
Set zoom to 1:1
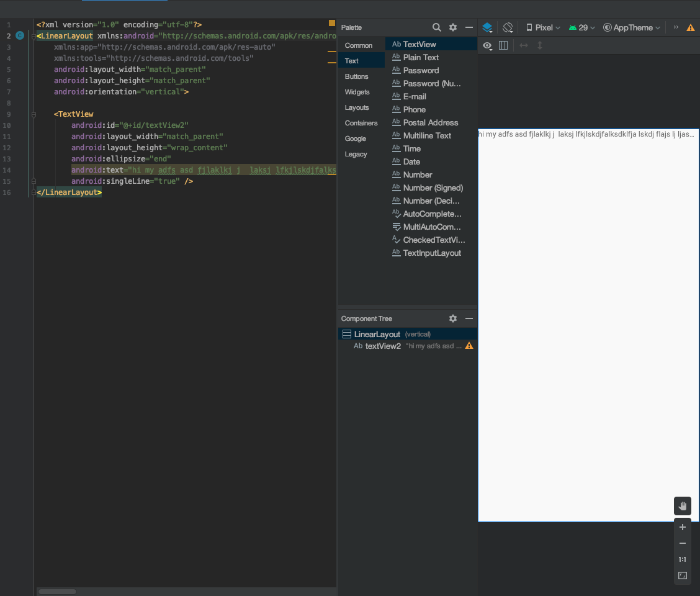click(x=682, y=559)
